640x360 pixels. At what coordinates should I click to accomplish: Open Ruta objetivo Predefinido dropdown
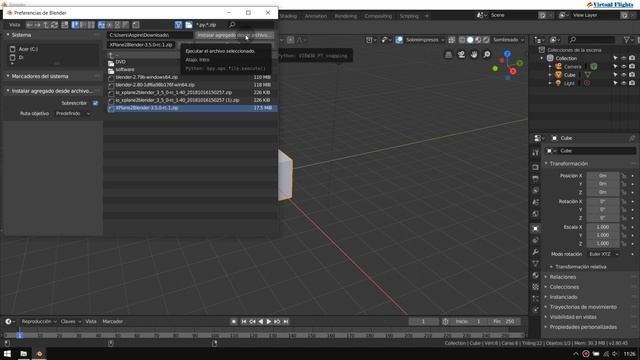73,113
